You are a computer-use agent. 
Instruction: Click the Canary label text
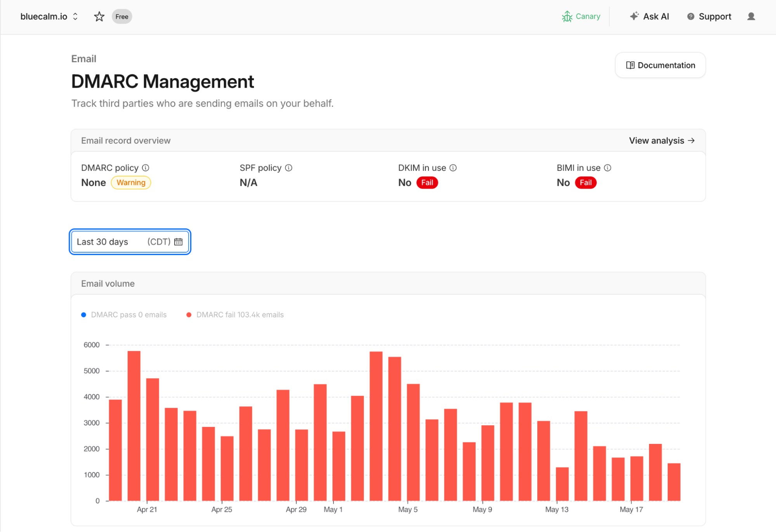pos(588,16)
